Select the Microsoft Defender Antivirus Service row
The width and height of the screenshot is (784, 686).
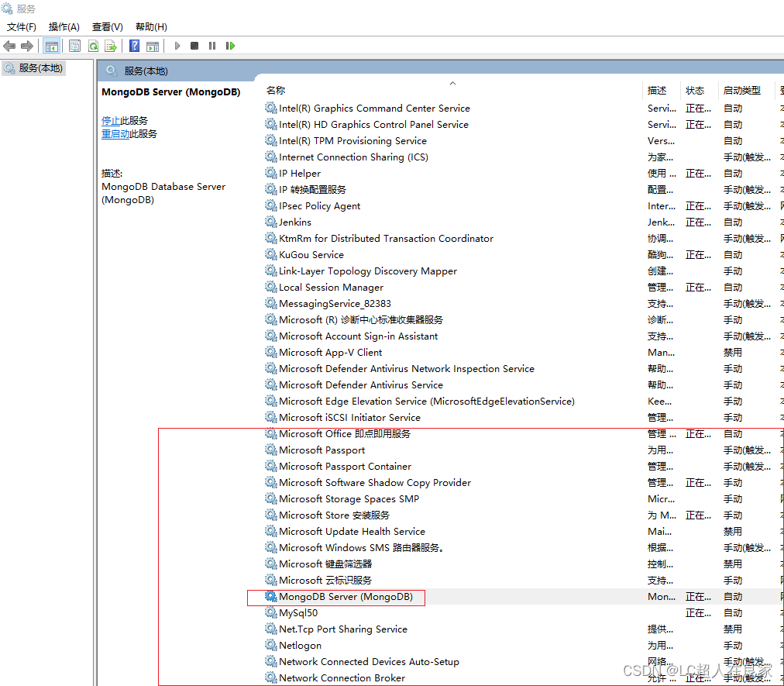click(x=524, y=384)
